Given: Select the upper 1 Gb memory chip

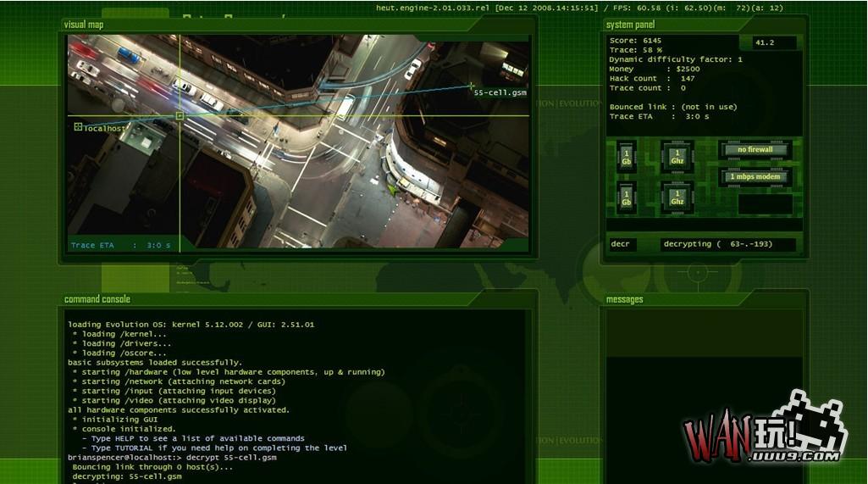Looking at the screenshot, I should [x=627, y=157].
